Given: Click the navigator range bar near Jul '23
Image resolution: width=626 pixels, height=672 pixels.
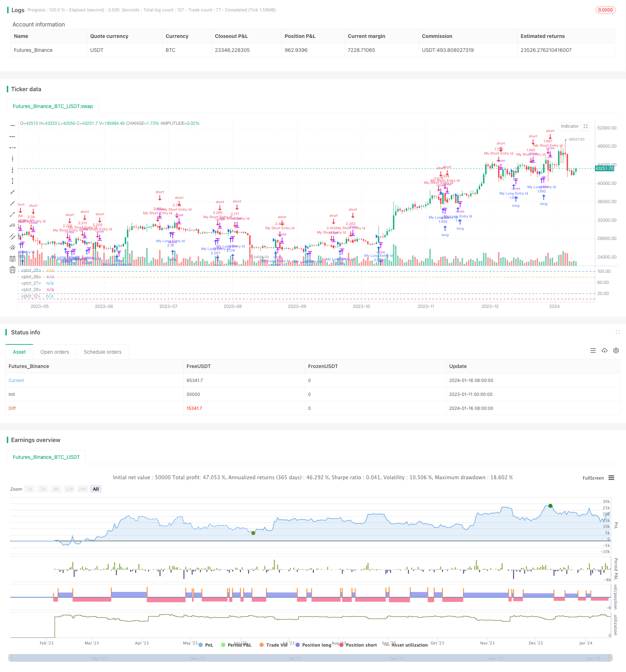Looking at the screenshot, I should tap(295, 658).
